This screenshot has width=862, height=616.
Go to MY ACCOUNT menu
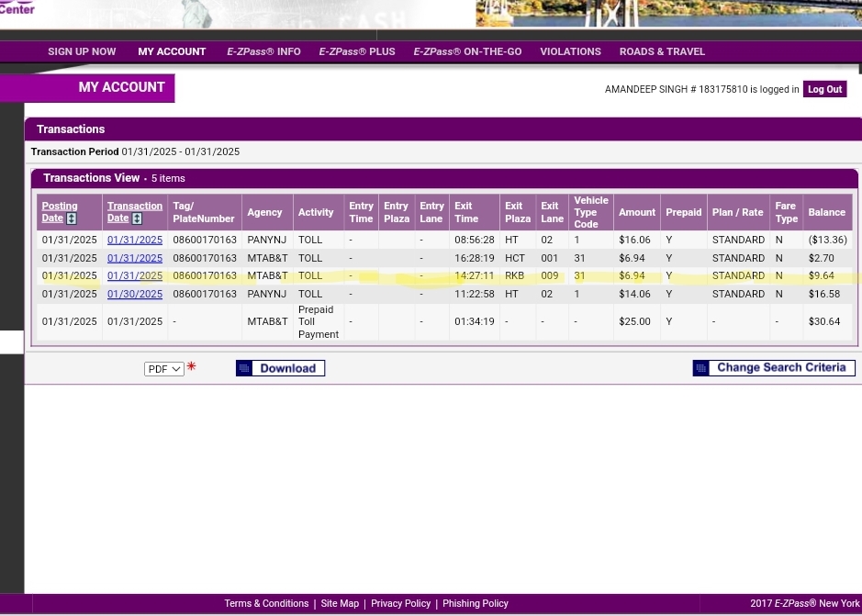pyautogui.click(x=172, y=51)
